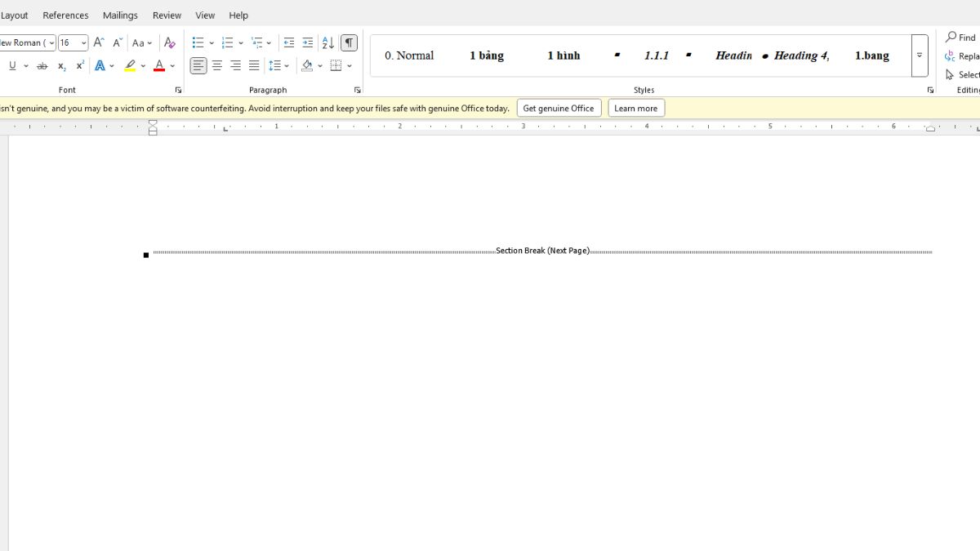Increase the paragraph indent
Viewport: 980px width, 551px height.
pyautogui.click(x=307, y=42)
